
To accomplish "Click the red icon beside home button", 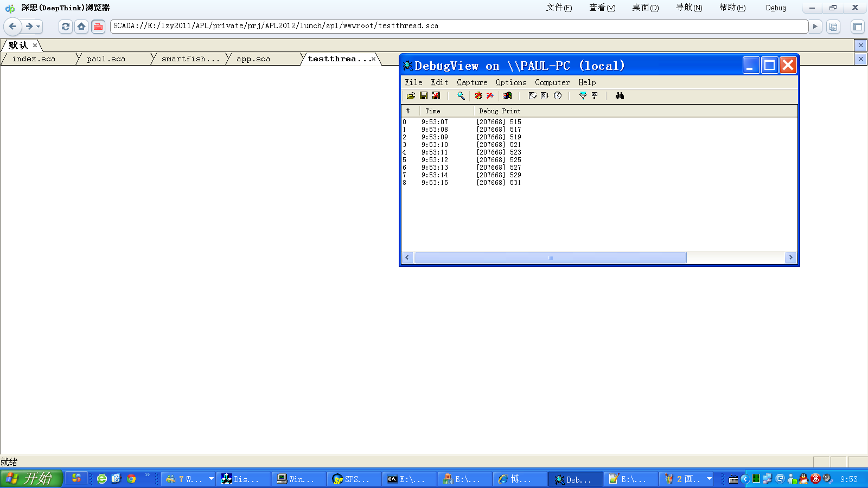I will [98, 26].
